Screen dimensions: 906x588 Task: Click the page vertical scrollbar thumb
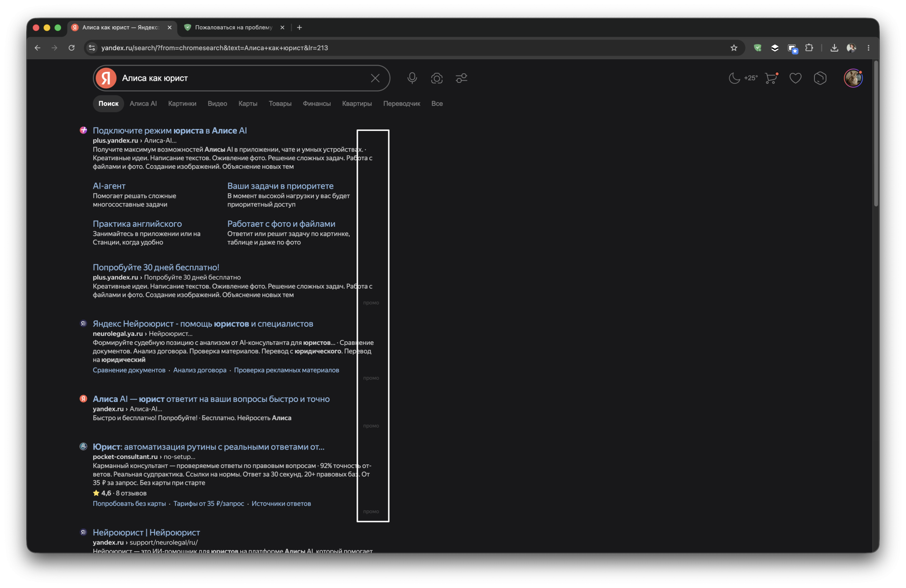coord(876,134)
